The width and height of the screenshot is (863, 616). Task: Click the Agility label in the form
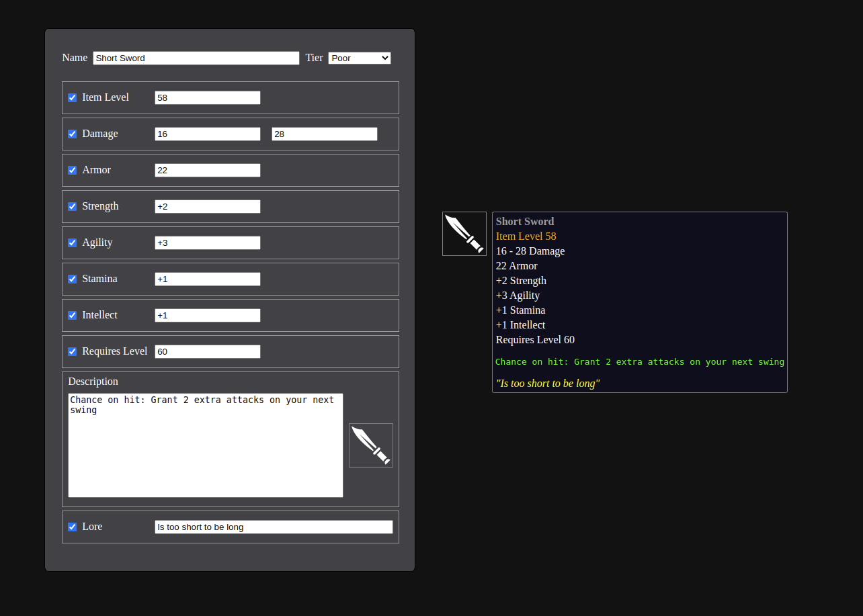tap(97, 243)
